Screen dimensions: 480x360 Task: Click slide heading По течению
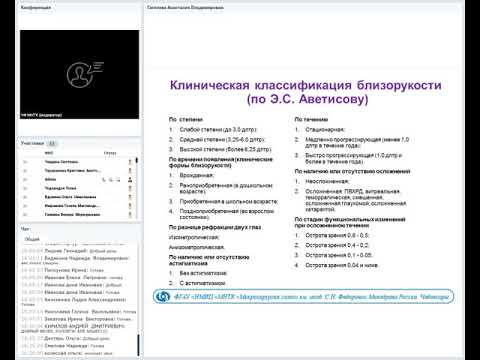click(311, 119)
